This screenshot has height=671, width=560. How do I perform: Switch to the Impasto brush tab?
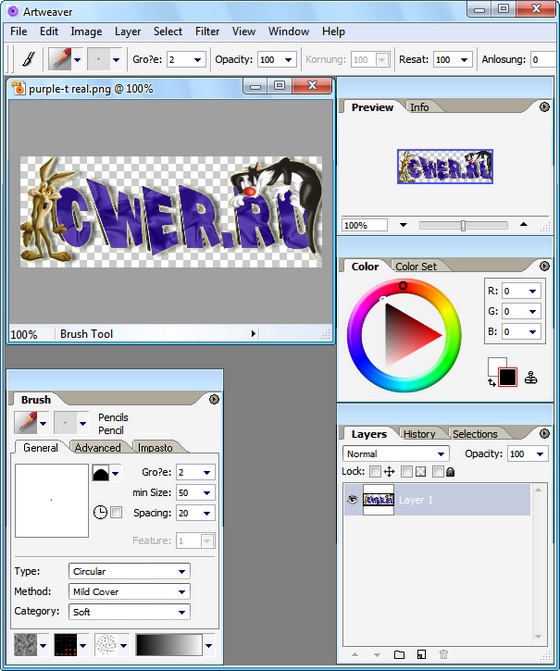tap(155, 448)
